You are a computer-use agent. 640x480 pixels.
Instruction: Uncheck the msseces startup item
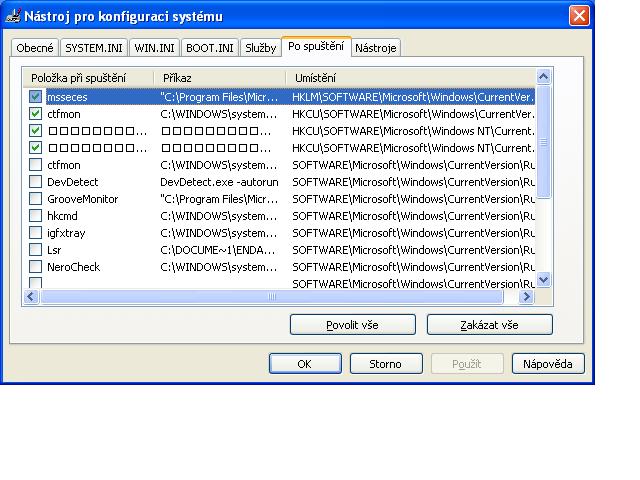(x=36, y=97)
